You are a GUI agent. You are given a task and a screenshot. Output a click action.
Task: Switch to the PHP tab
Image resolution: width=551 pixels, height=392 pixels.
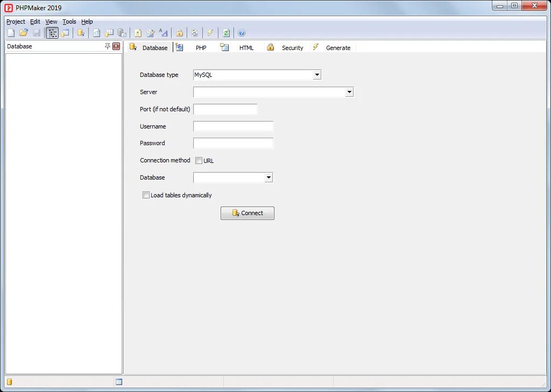pyautogui.click(x=195, y=47)
